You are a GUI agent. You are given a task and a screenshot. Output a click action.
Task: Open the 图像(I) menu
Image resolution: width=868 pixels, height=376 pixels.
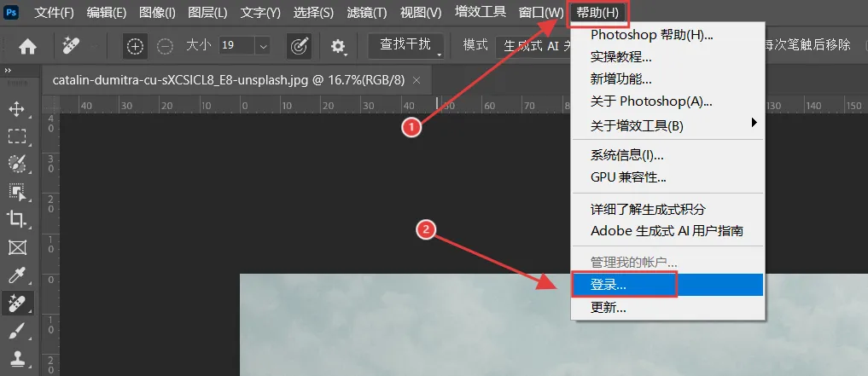[x=157, y=12]
